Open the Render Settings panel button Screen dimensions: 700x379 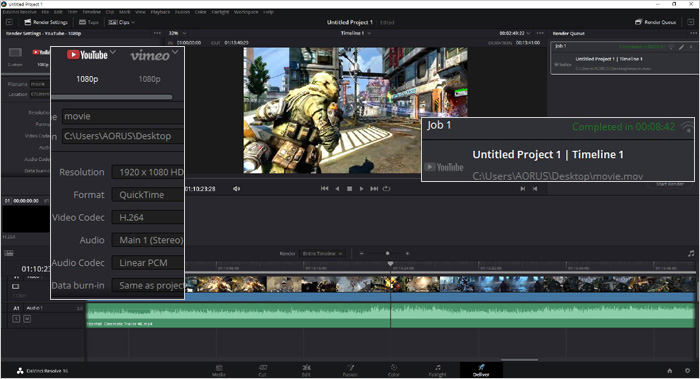point(46,22)
